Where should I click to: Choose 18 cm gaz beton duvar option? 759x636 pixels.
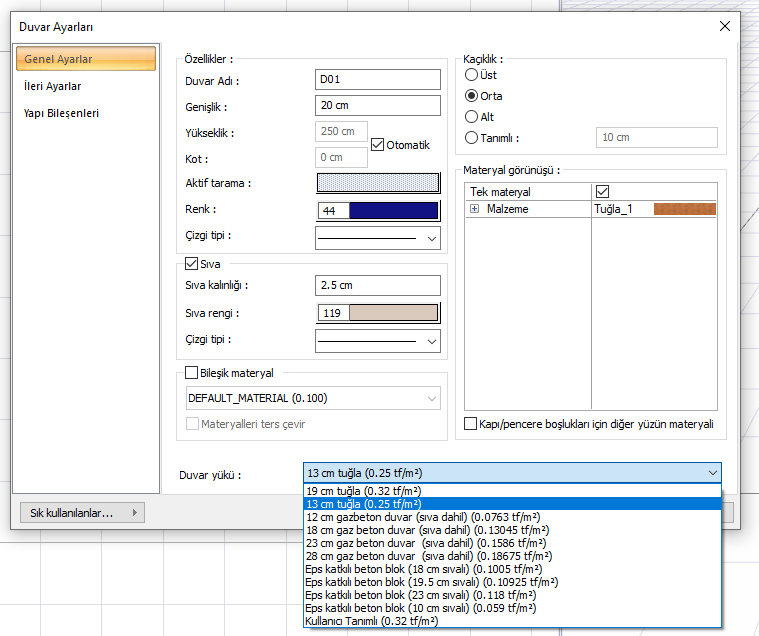point(512,530)
